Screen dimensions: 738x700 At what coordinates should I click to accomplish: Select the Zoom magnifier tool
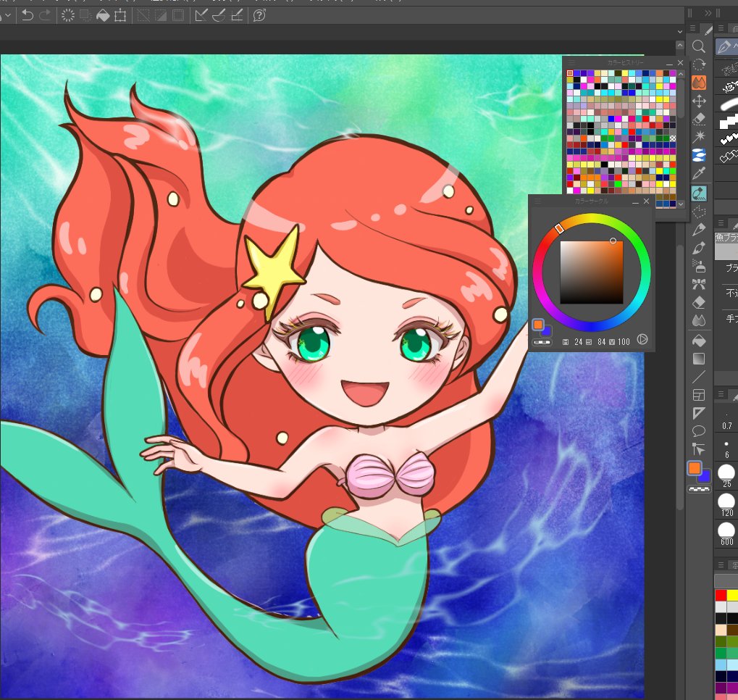(699, 46)
